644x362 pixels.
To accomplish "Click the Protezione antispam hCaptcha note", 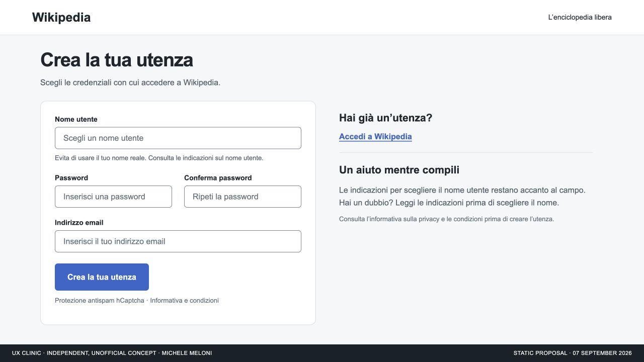I will pyautogui.click(x=137, y=301).
